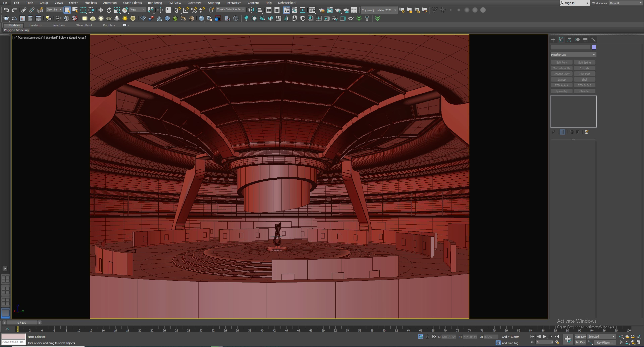Click Configure Modifier Sets icon
Viewport: 644px width, 347px height.
(x=586, y=132)
